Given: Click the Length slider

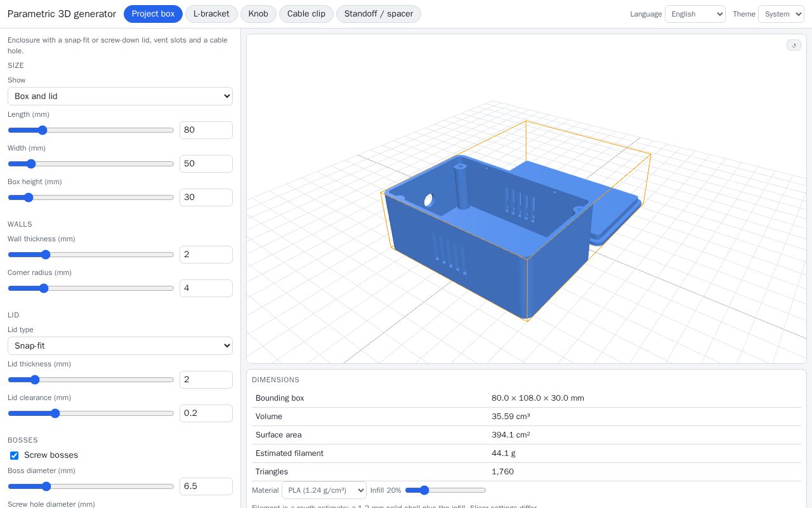Looking at the screenshot, I should coord(91,130).
